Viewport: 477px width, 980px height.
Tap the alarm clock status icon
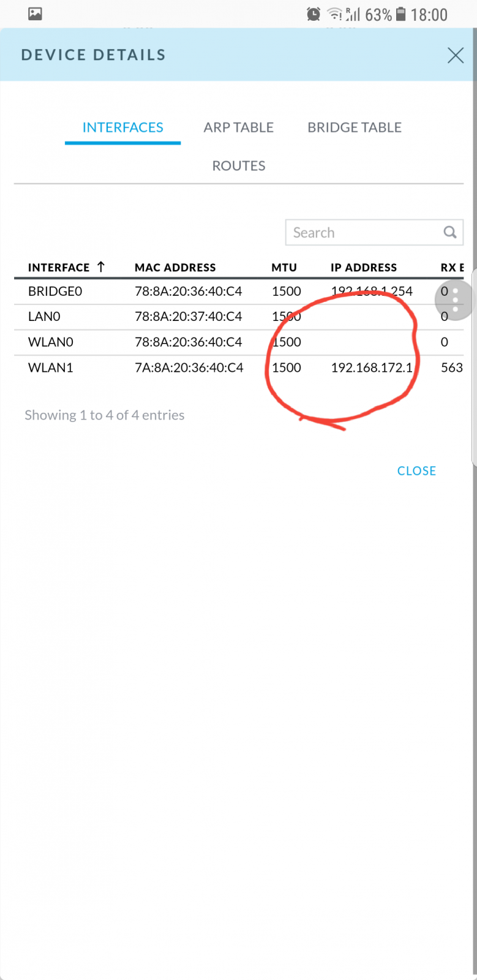pyautogui.click(x=314, y=14)
